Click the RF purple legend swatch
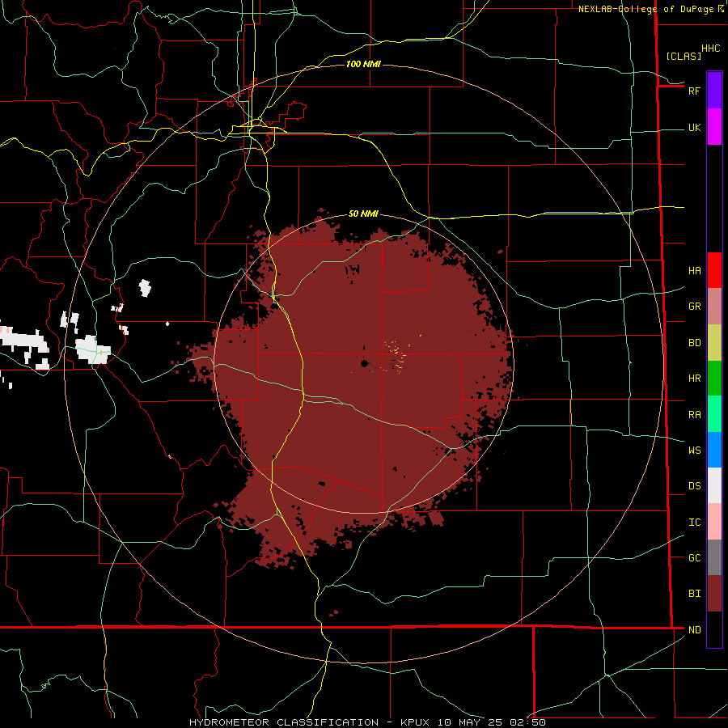 pos(714,91)
